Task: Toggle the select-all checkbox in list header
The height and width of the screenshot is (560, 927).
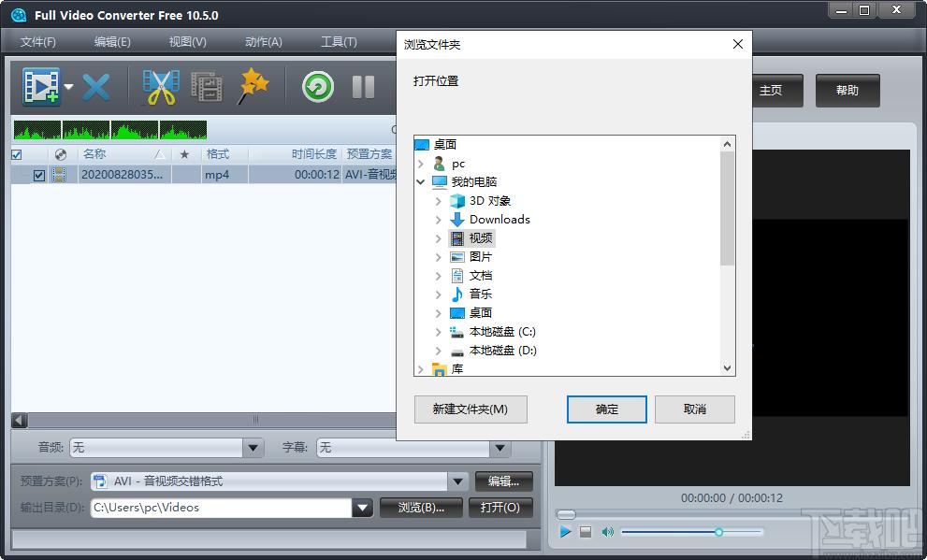Action: 17,155
